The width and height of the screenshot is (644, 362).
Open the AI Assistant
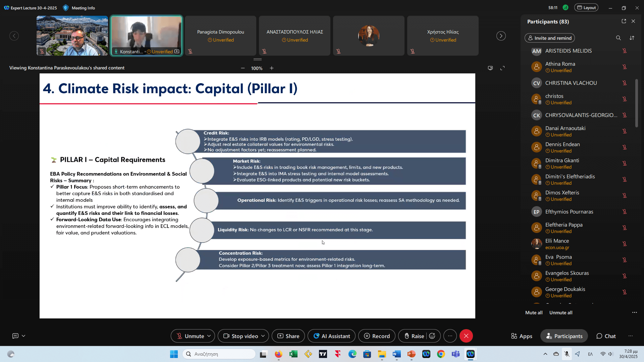[331, 336]
